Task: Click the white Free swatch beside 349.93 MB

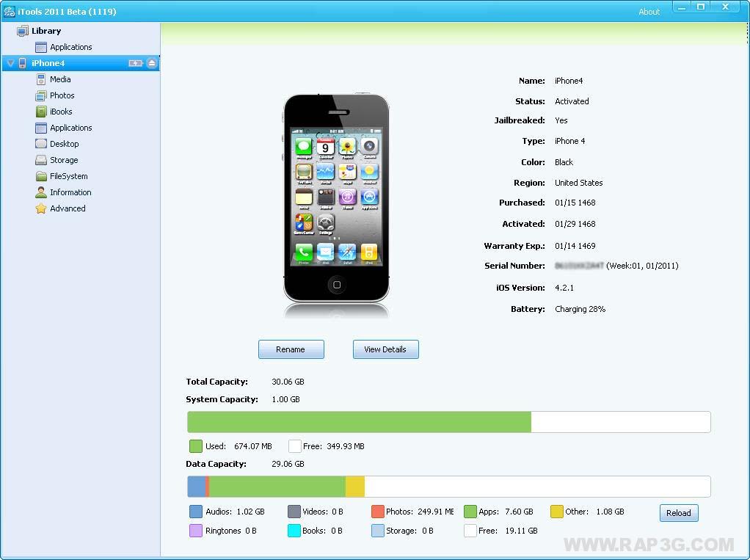Action: (x=295, y=446)
